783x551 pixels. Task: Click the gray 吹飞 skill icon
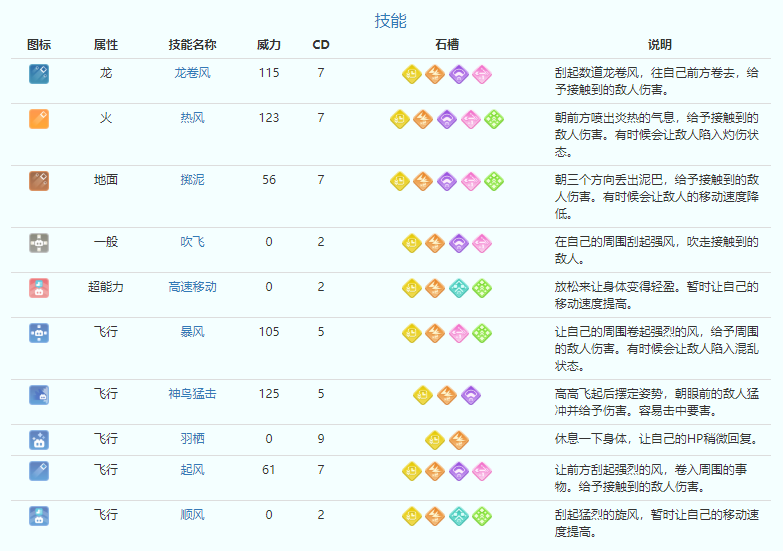pos(39,243)
